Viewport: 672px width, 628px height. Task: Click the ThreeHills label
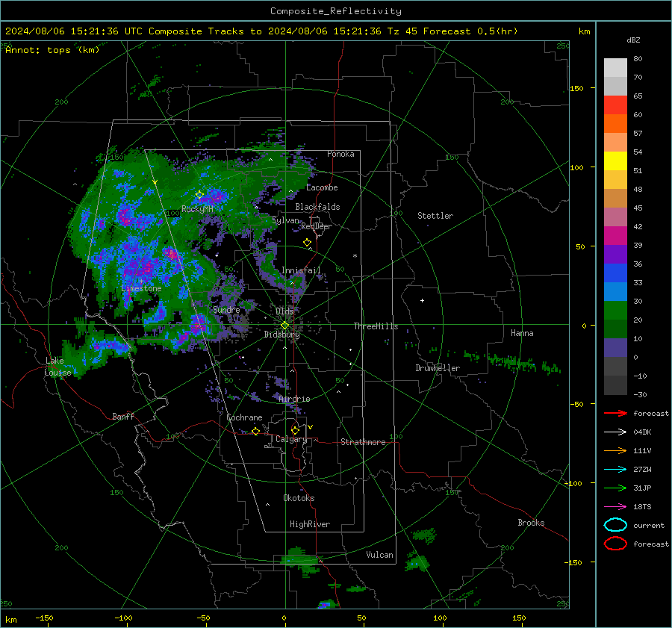coord(376,326)
